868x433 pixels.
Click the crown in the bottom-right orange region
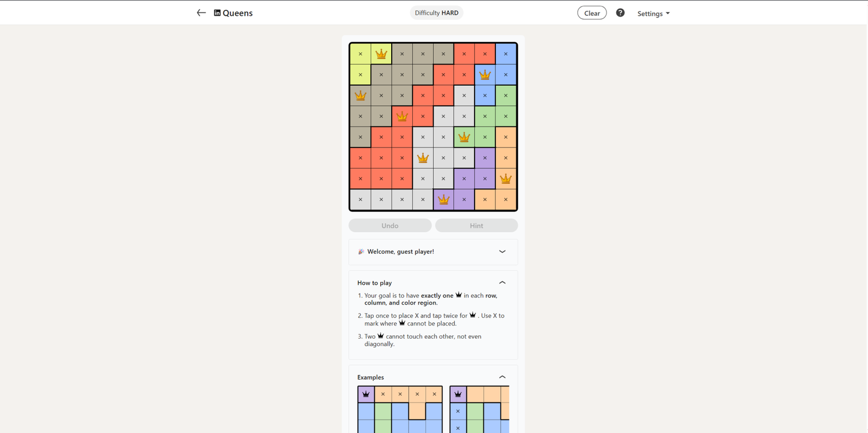(x=506, y=179)
